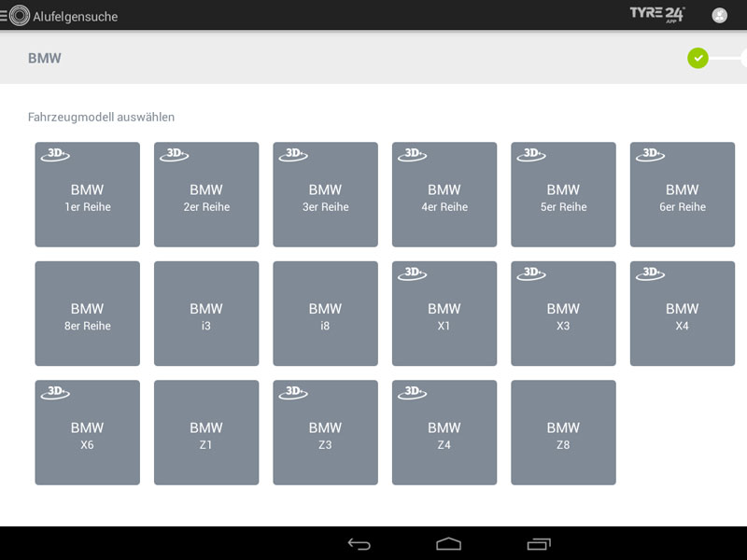
Task: Tap the green checkmark progress step
Action: point(698,59)
